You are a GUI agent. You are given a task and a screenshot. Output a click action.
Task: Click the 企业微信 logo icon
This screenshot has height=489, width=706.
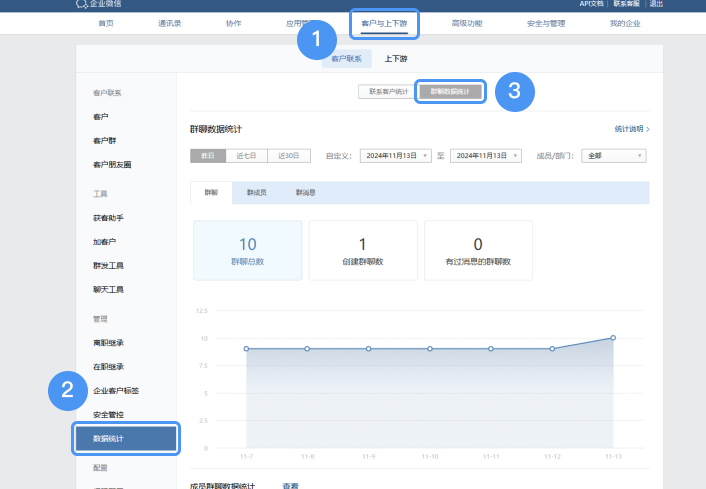click(81, 4)
